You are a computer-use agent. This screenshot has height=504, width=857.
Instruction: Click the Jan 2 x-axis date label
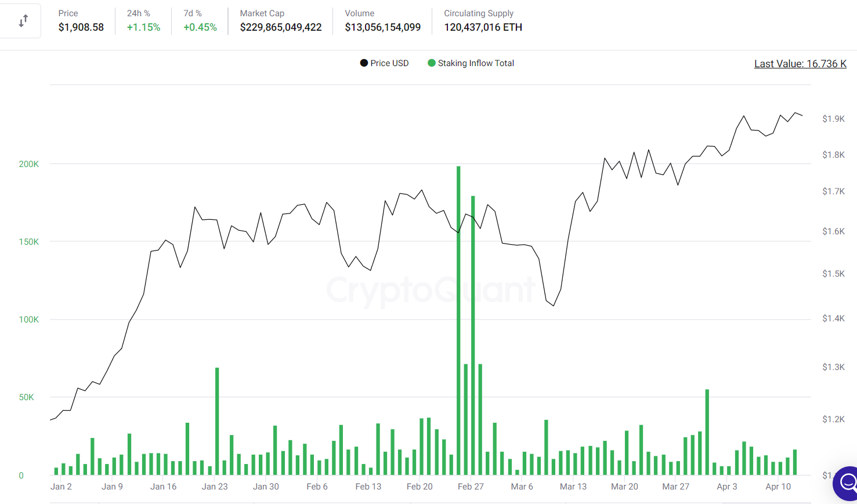click(61, 487)
